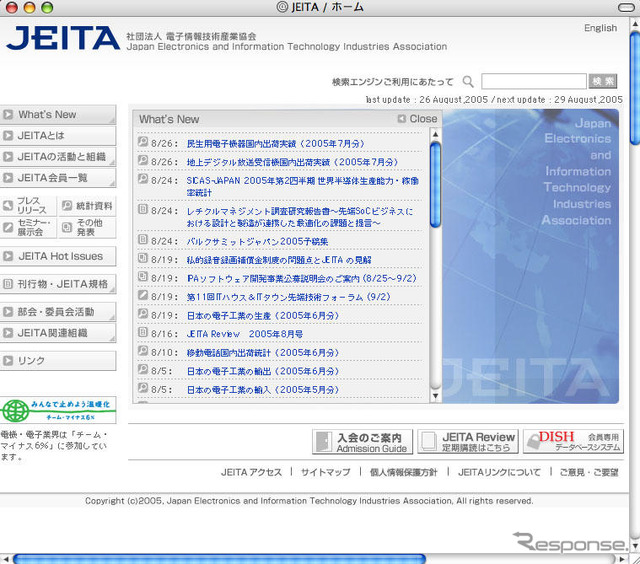The height and width of the screenshot is (564, 640).
Task: Click the document icon on JEITA Review banner
Action: (x=429, y=442)
